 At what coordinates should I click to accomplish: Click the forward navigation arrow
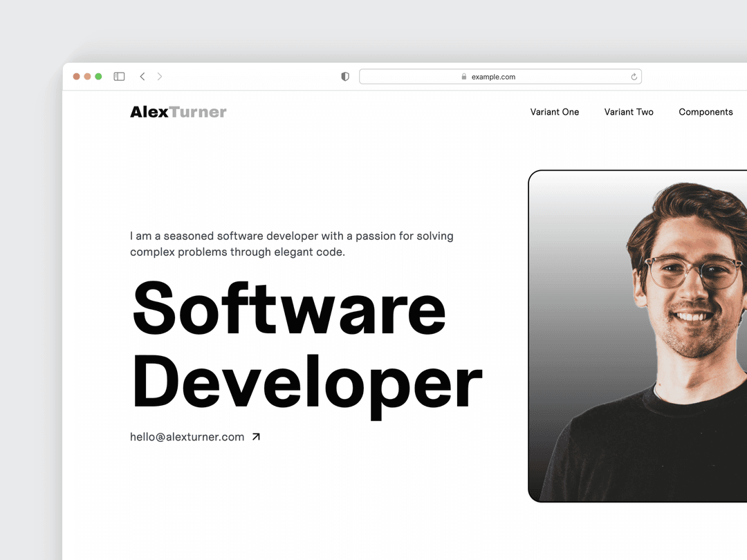click(160, 76)
